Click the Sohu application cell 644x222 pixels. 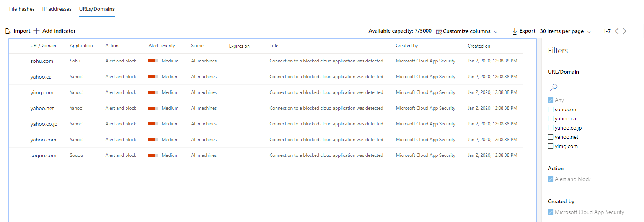coord(75,61)
